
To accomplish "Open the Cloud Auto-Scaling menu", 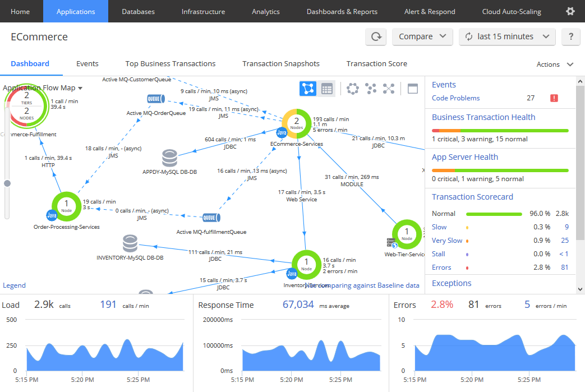I will [x=512, y=11].
